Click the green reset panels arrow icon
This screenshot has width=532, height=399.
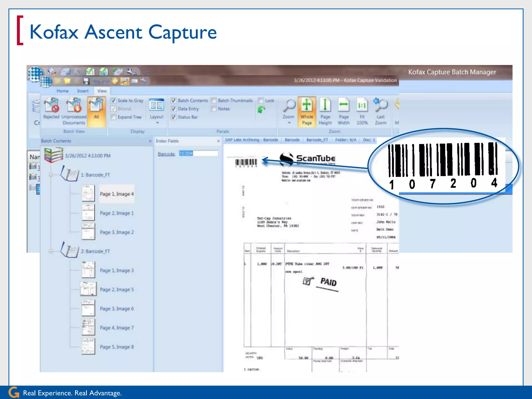tap(261, 110)
